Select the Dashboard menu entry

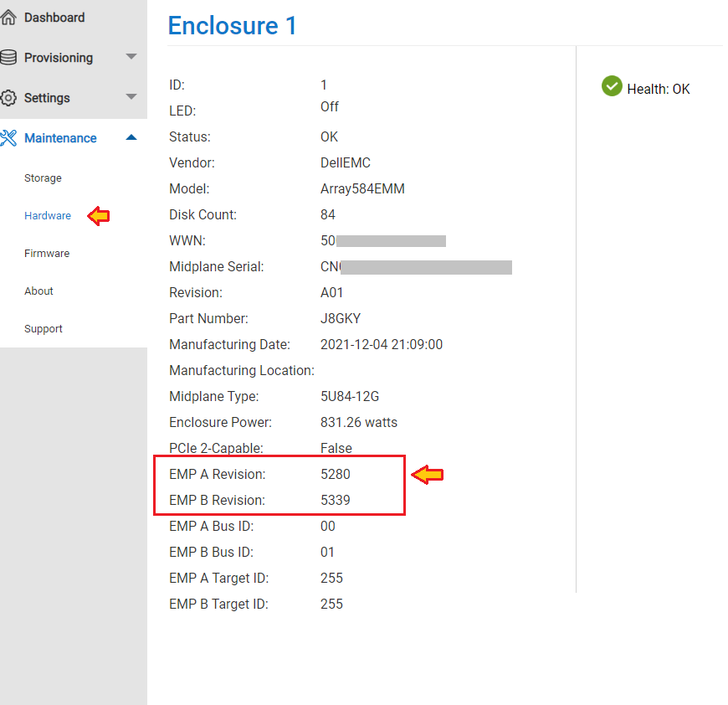tap(54, 17)
